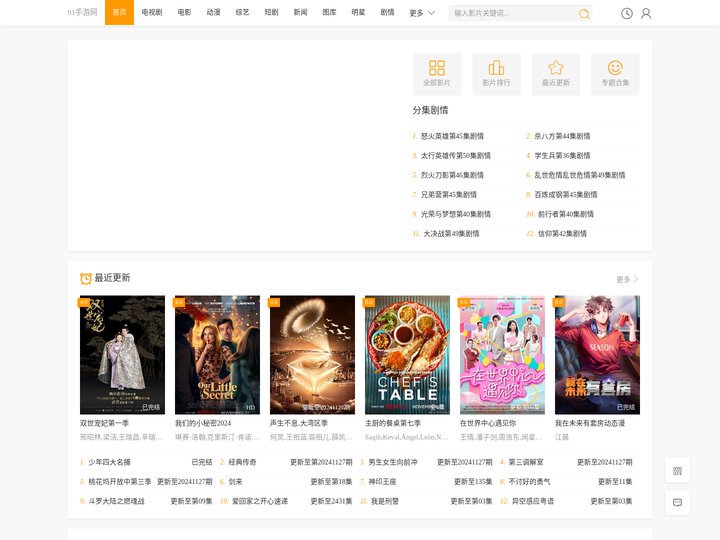
Task: Open the 电视剧 menu item
Action: 152,12
